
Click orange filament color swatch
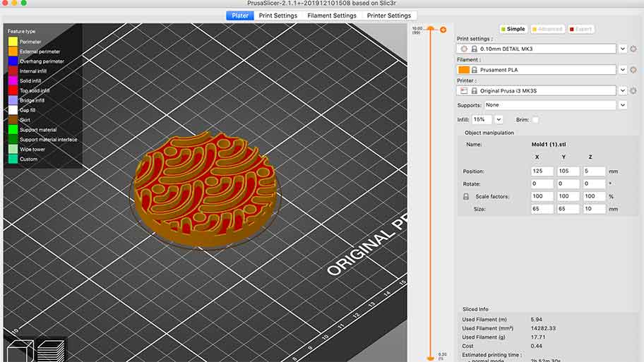[x=464, y=70]
